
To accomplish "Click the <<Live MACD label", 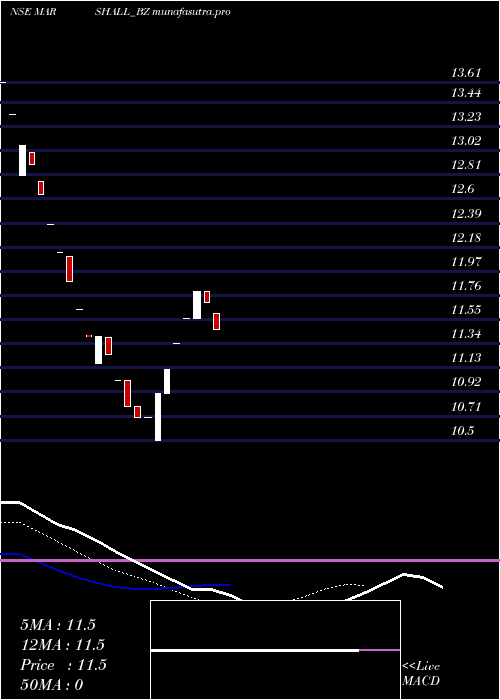I will [421, 673].
